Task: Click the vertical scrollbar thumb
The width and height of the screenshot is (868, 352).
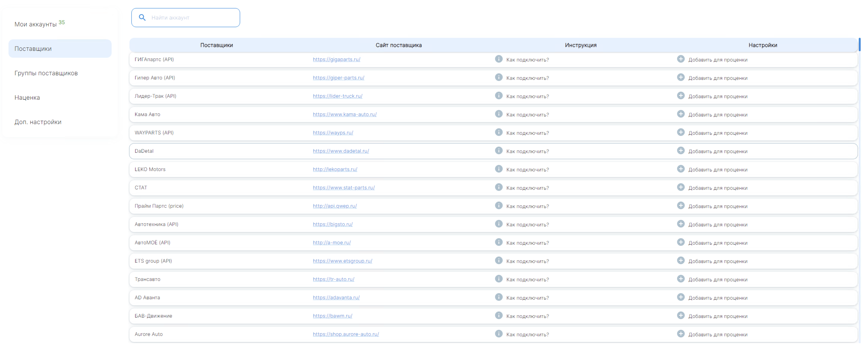Action: click(860, 44)
